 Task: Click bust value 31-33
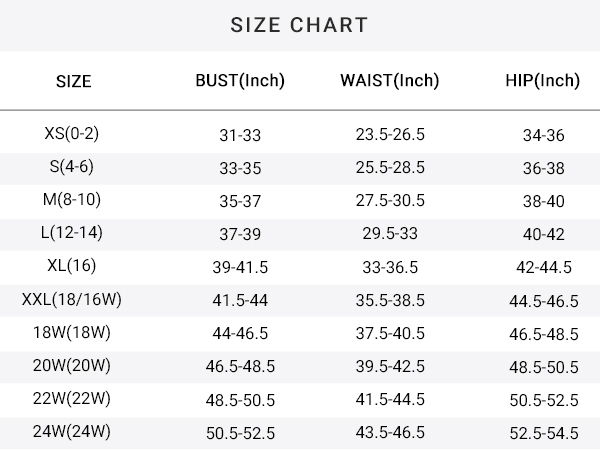(x=240, y=135)
